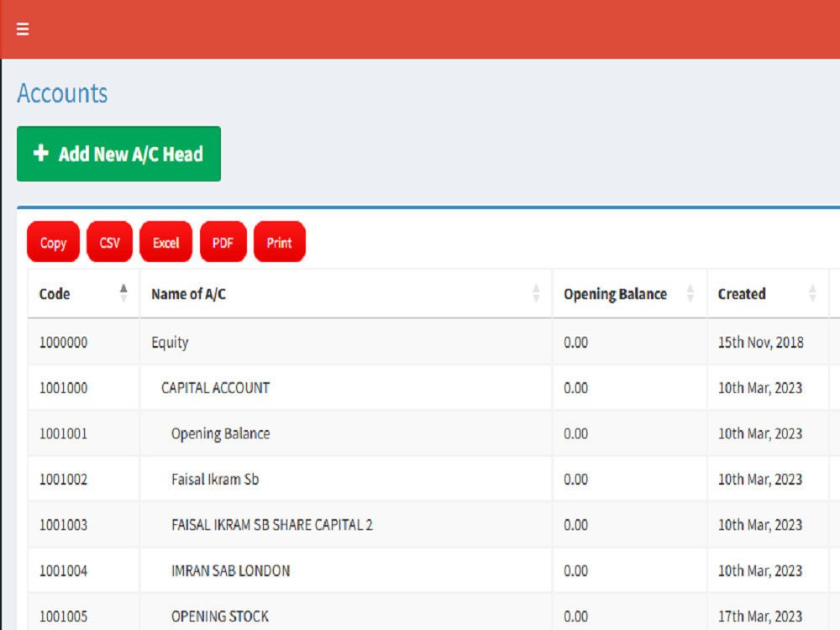840x630 pixels.
Task: Select the Opening Balance account name
Action: pyautogui.click(x=221, y=433)
